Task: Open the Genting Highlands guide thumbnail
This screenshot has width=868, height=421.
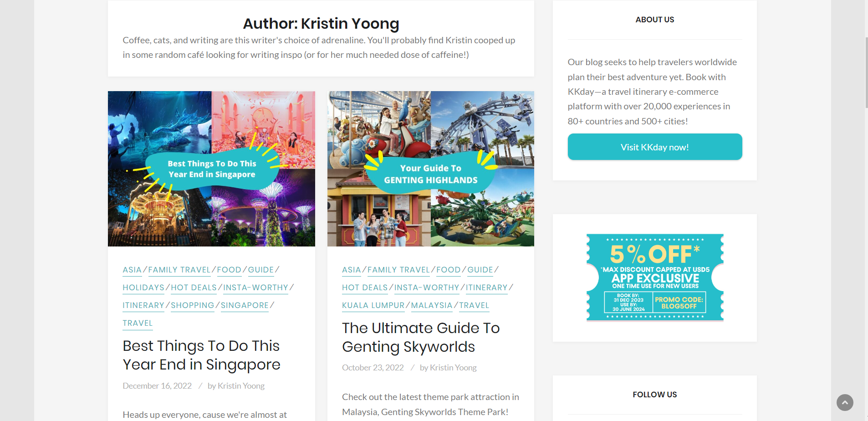Action: coord(430,169)
